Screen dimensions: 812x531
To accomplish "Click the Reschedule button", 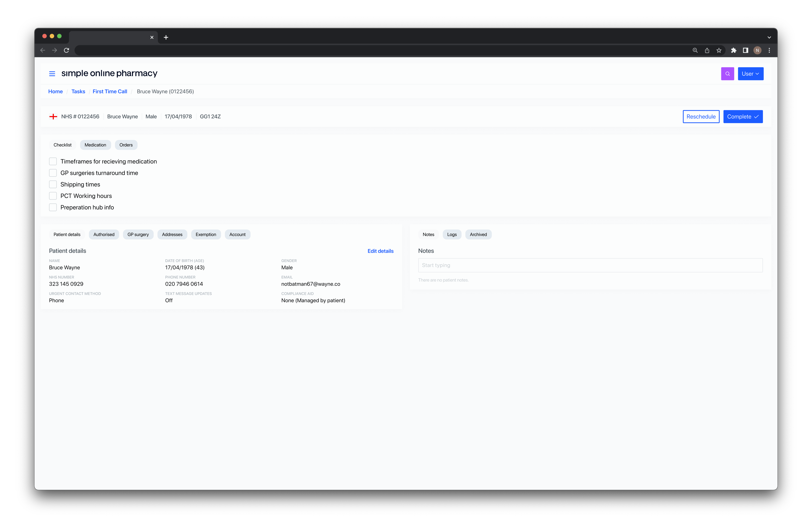I will (701, 117).
